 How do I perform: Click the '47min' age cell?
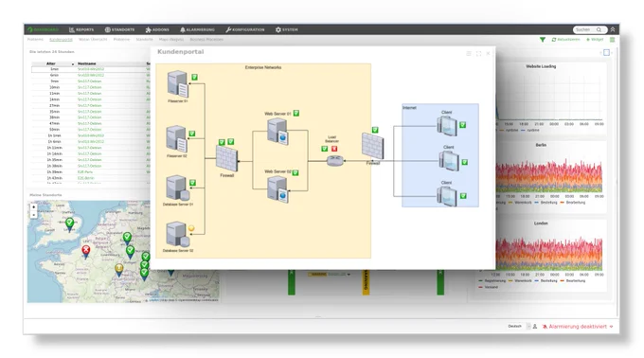coord(55,123)
